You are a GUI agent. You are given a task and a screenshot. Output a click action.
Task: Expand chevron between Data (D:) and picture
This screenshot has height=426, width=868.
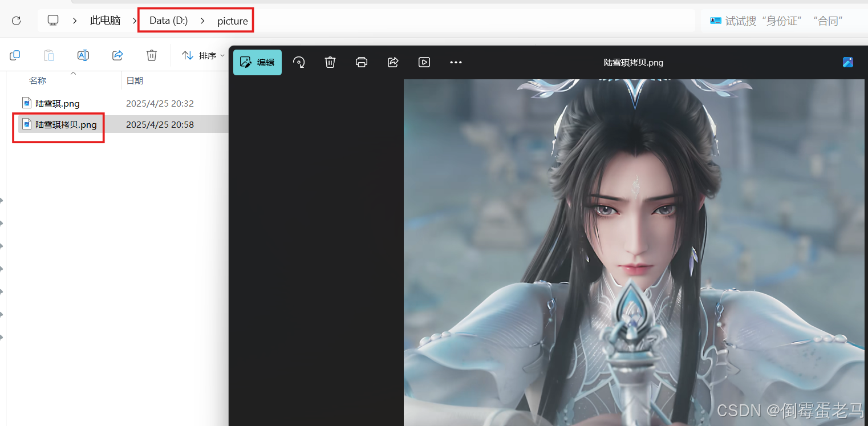pos(202,21)
